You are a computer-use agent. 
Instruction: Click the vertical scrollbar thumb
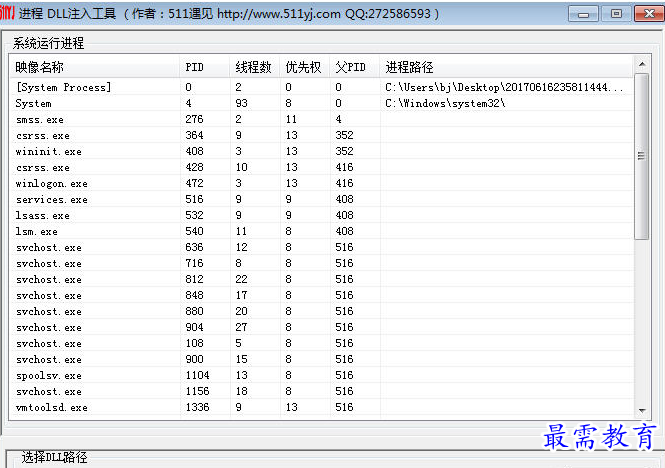tap(641, 157)
